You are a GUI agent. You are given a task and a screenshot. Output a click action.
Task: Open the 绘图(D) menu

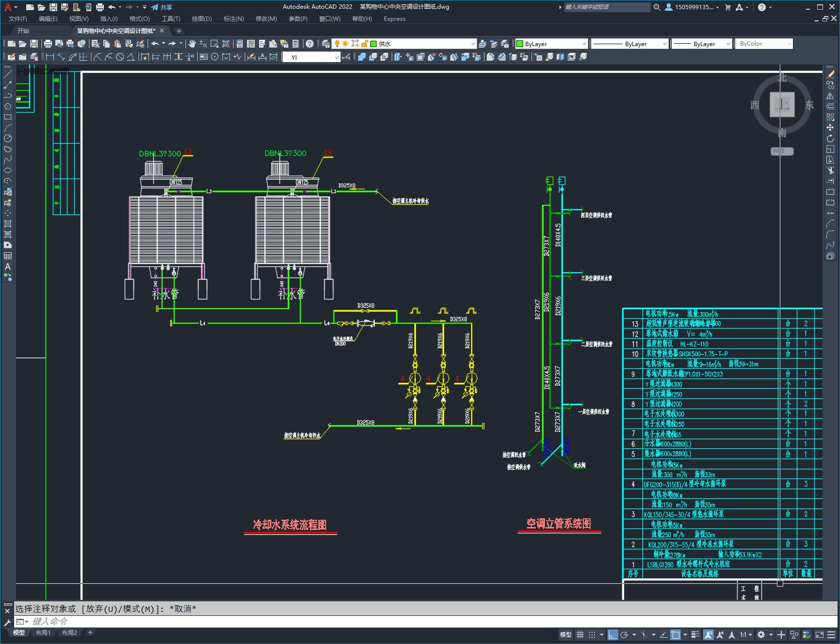click(201, 19)
